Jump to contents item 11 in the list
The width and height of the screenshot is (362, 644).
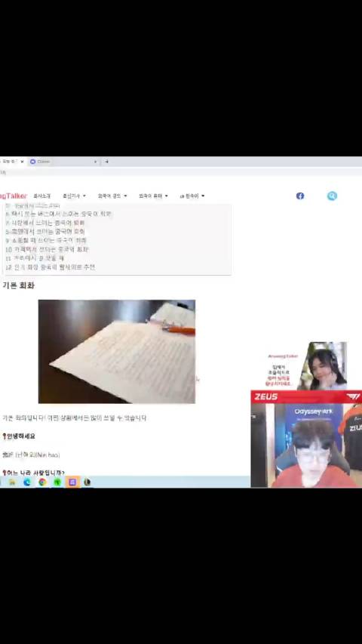point(35,258)
